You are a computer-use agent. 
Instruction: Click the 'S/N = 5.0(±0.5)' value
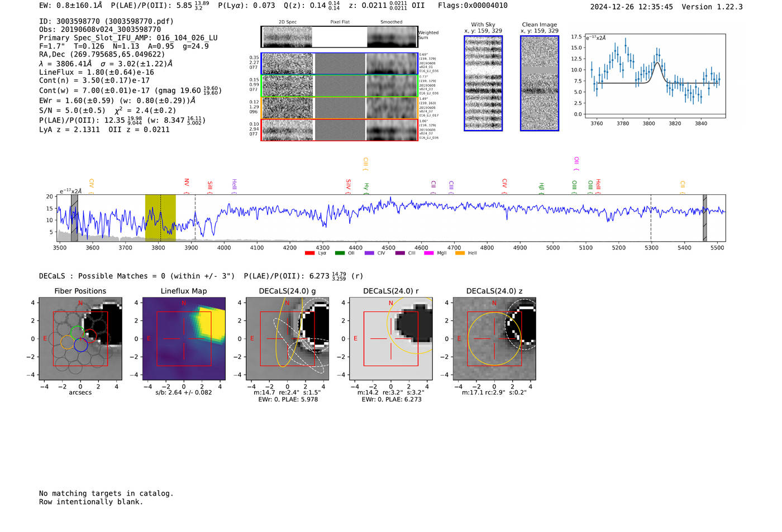(x=72, y=111)
